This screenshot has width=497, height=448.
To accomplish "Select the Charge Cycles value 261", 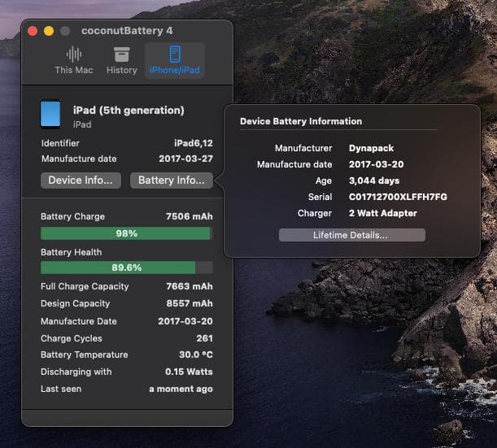I will pos(204,338).
